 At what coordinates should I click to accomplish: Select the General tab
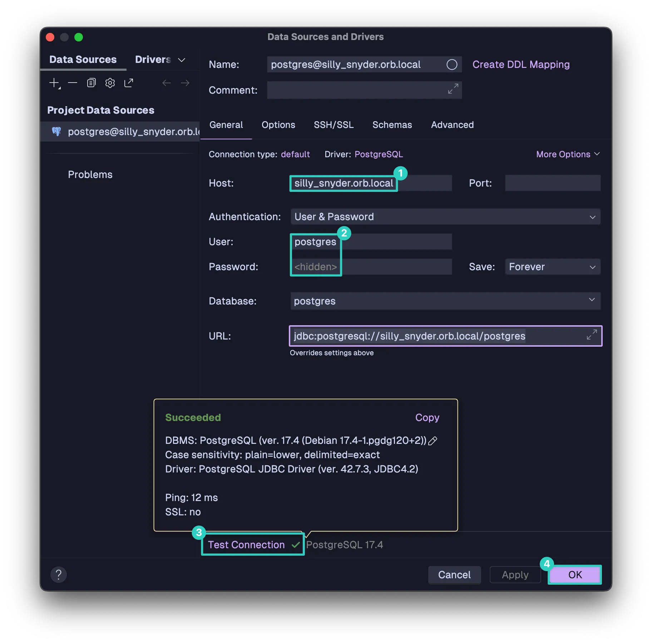[226, 125]
